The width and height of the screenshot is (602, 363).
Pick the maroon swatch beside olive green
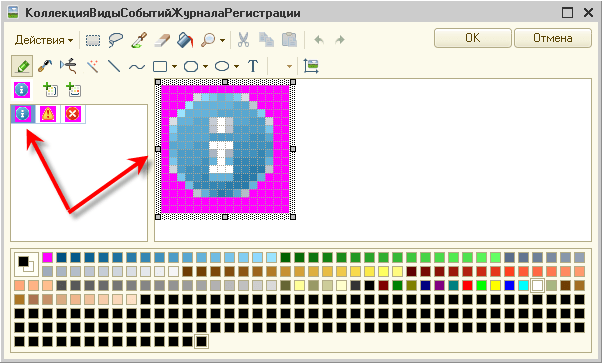(x=383, y=285)
